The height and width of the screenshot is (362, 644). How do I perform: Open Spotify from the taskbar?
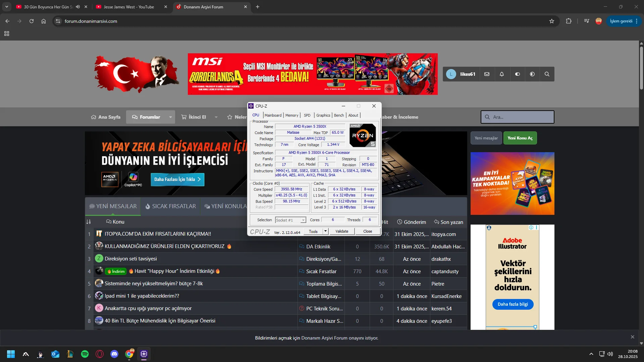(85, 354)
